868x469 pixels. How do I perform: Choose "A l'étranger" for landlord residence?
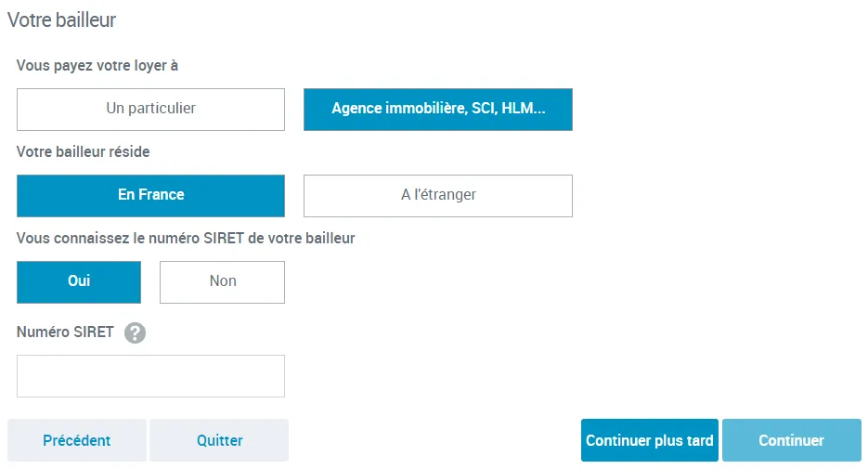438,195
